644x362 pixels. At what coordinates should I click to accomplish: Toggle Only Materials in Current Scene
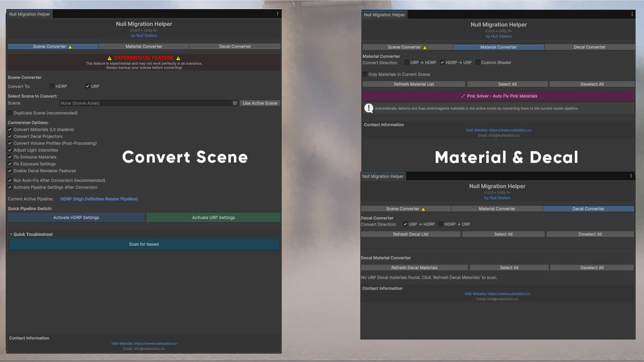click(x=365, y=75)
